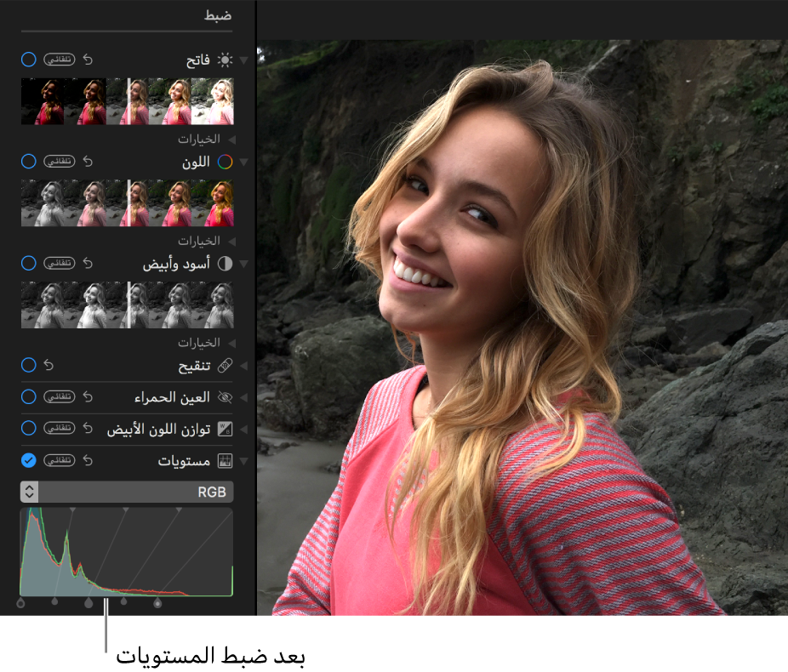This screenshot has height=672, width=788.
Task: Enable the Light adjustment circle toggle
Action: pyautogui.click(x=28, y=60)
